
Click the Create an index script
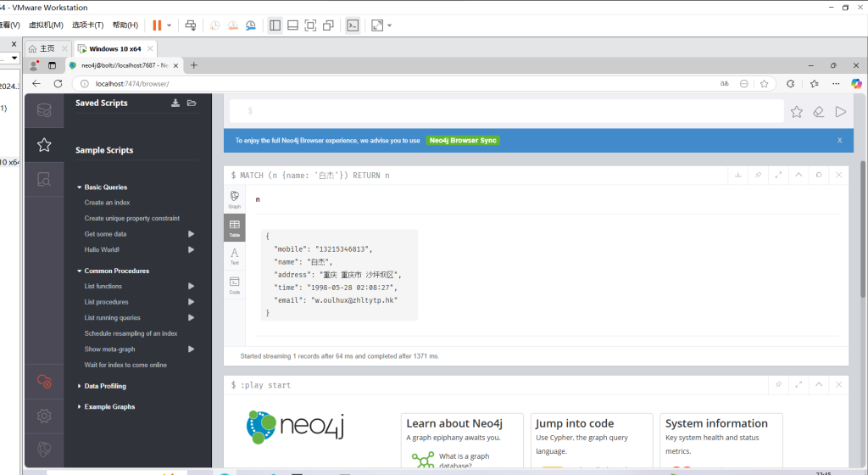(107, 203)
